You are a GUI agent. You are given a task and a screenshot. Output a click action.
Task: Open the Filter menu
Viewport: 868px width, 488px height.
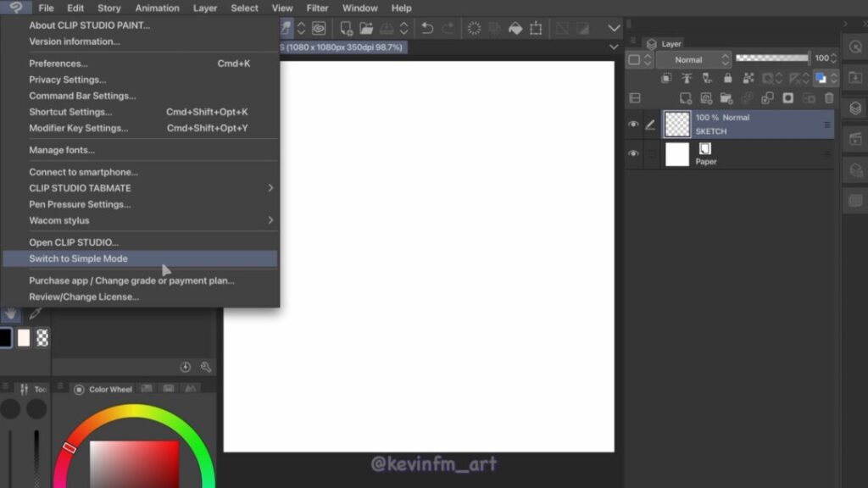[x=317, y=8]
